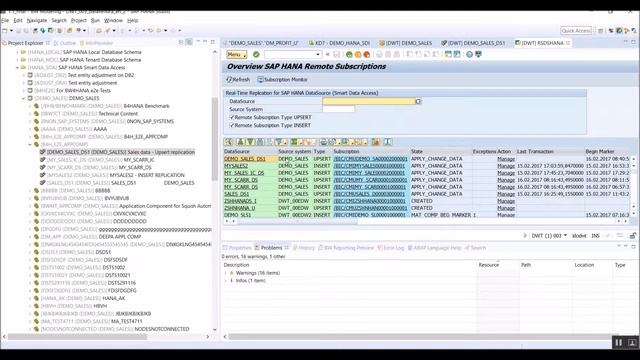Image resolution: width=640 pixels, height=360 pixels.
Task: Click the customize local layout monitor icon
Action: [x=478, y=54]
